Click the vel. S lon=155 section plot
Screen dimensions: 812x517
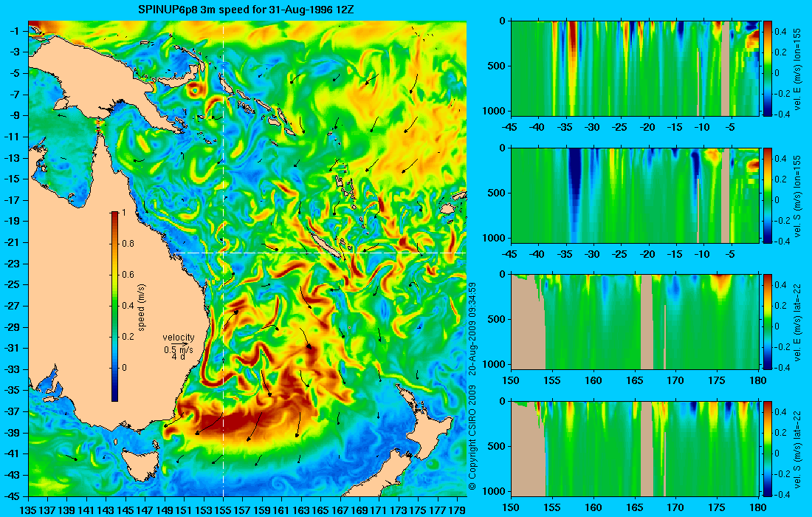[x=635, y=195]
